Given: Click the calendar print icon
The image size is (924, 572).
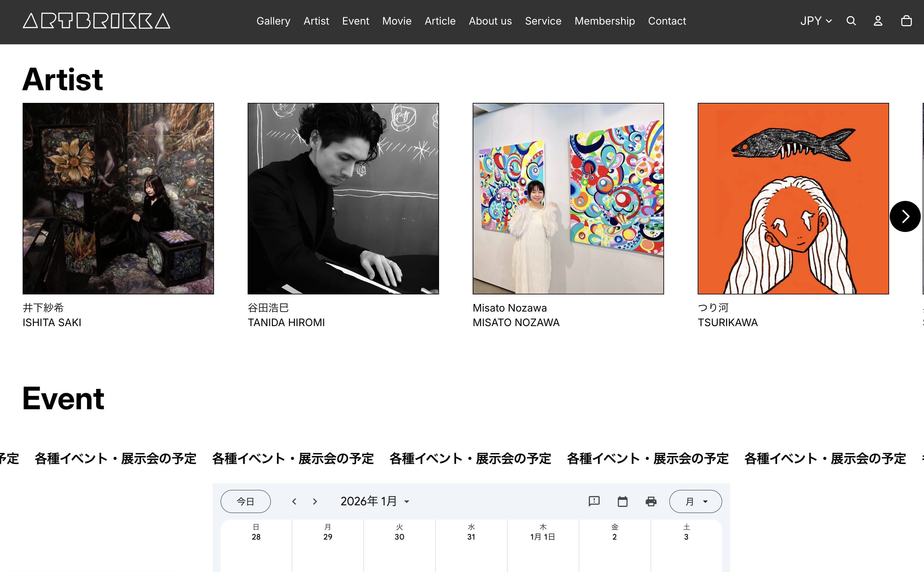Looking at the screenshot, I should (x=651, y=501).
